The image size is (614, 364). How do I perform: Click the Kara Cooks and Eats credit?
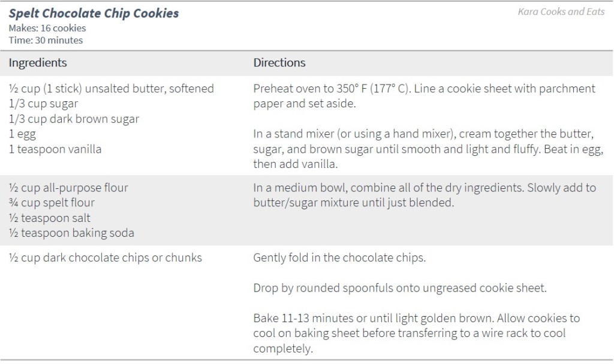coord(561,12)
